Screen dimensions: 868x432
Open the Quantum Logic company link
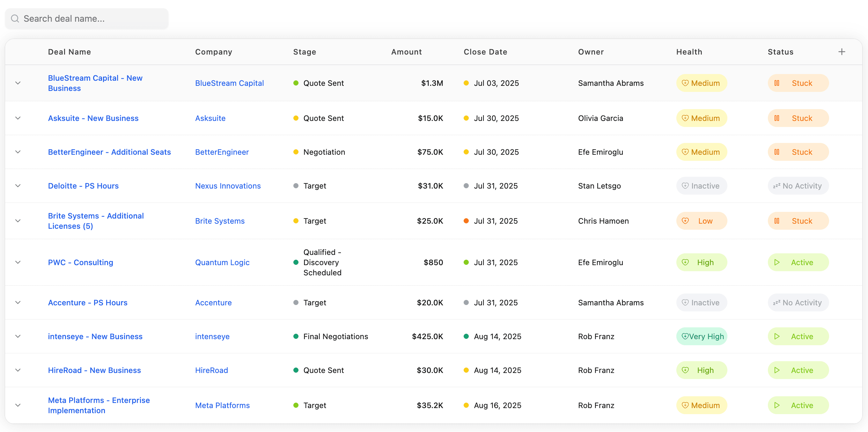coord(222,262)
